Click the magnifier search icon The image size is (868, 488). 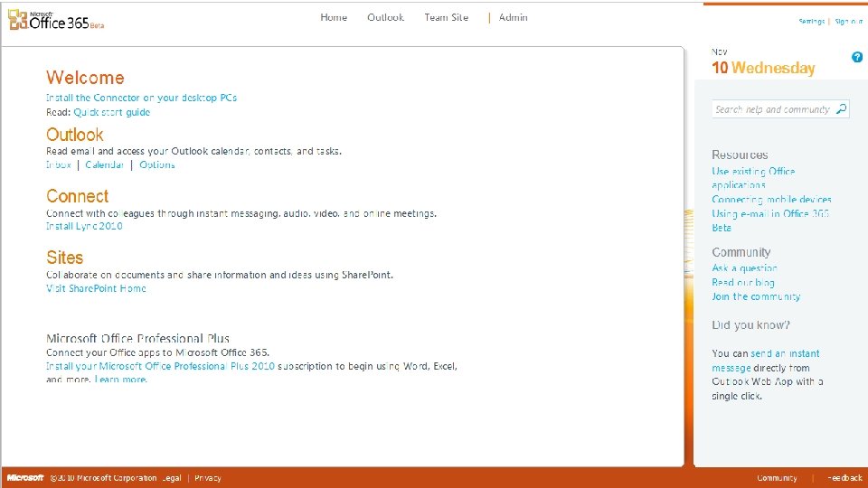842,109
